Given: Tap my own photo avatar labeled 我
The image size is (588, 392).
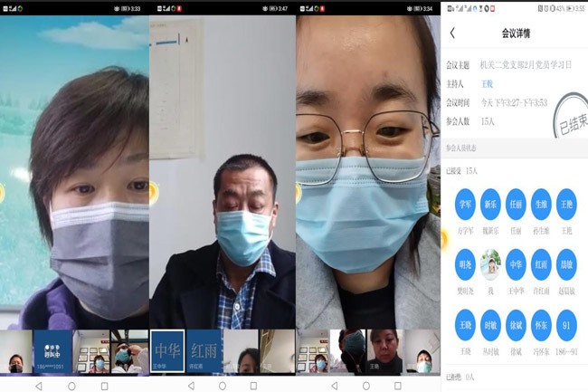Looking at the screenshot, I should pyautogui.click(x=490, y=265).
